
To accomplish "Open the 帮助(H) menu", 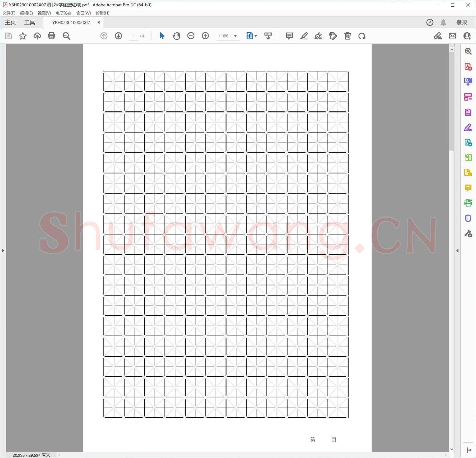I will (x=102, y=13).
